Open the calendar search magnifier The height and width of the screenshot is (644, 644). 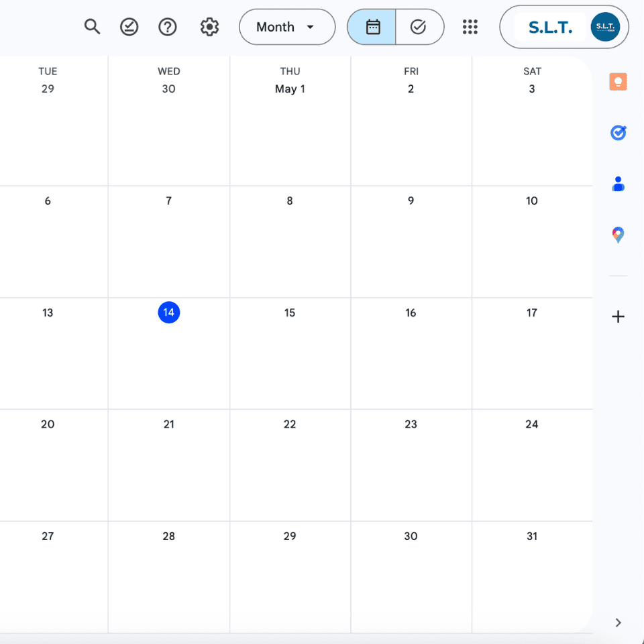tap(92, 27)
